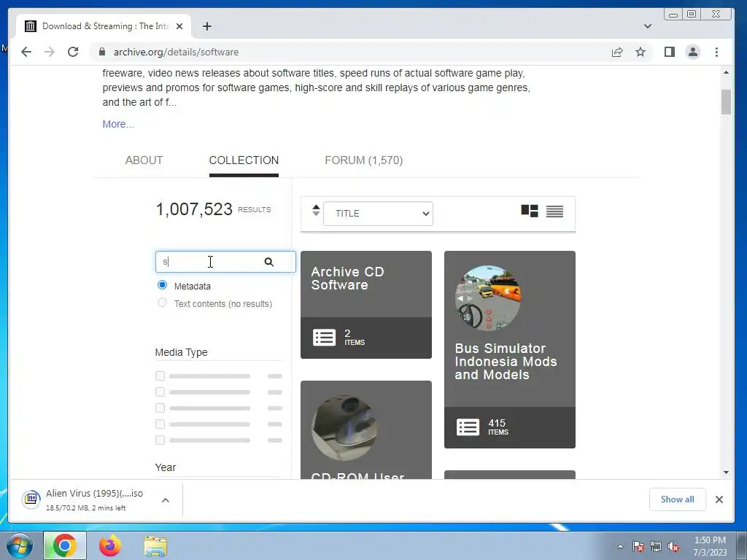This screenshot has height=560, width=747.
Task: Click the 415 ITEMS count
Action: [498, 427]
